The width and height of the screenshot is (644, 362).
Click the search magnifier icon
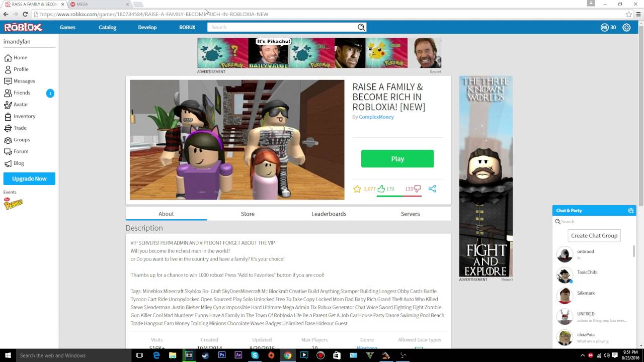point(361,27)
